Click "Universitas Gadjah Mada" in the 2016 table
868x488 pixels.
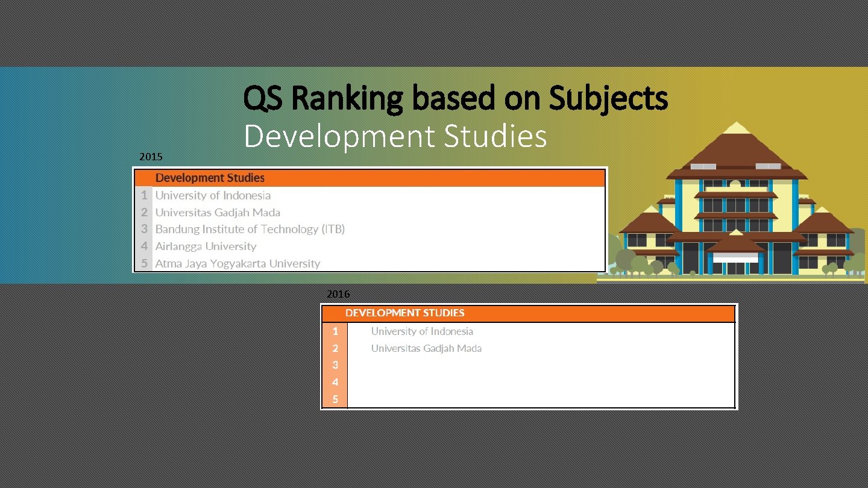426,348
